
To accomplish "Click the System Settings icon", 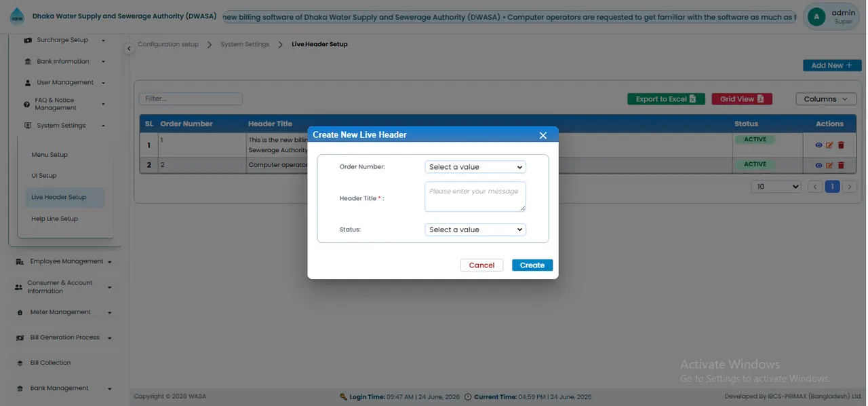I will [28, 126].
